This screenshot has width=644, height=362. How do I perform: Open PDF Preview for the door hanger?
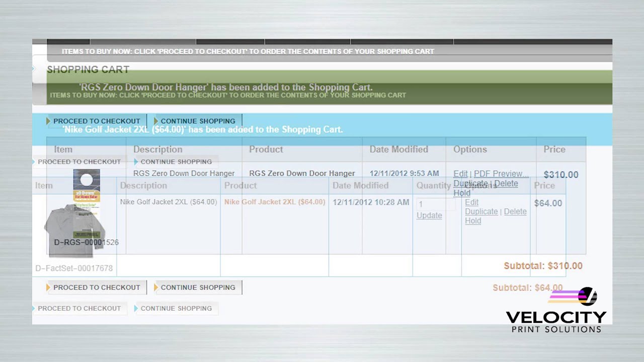[501, 174]
